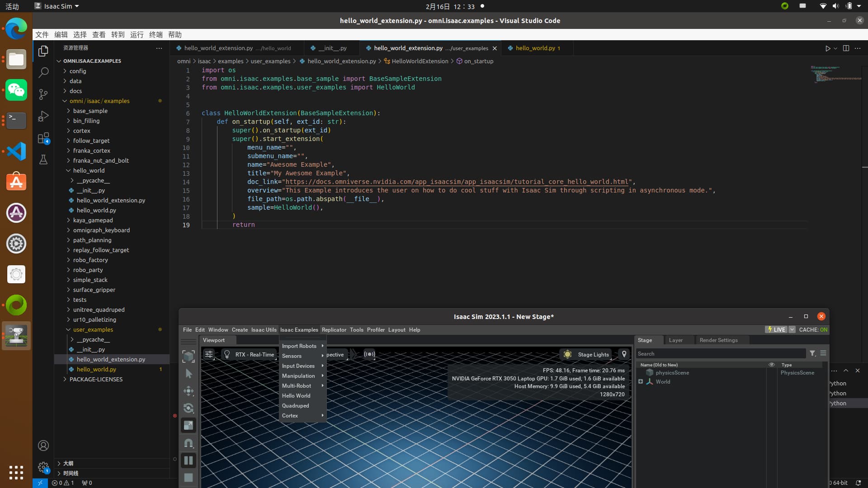Screen dimensions: 868x488
Task: Toggle the LIVE sync switch in Isaac Sim
Action: tap(777, 329)
